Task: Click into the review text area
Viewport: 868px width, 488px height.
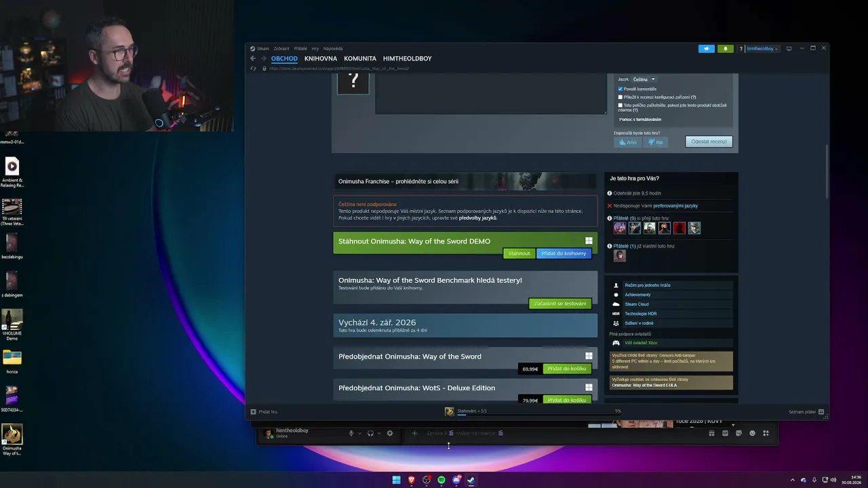Action: click(x=491, y=94)
